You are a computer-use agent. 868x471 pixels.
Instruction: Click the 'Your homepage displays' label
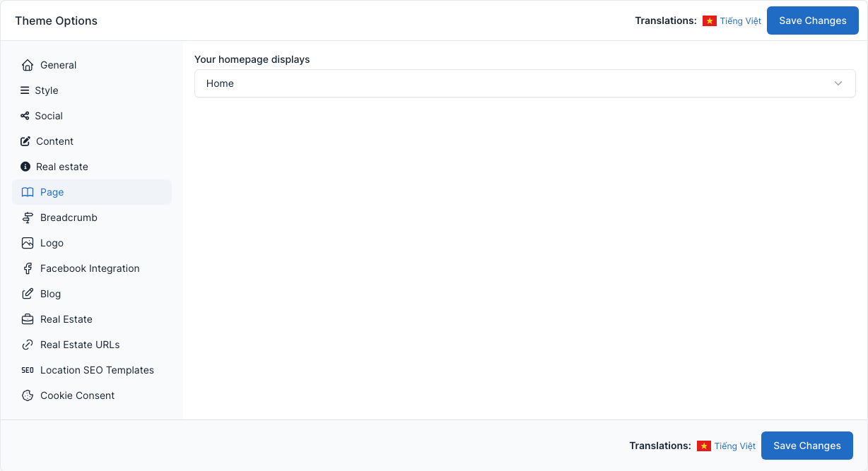click(252, 59)
